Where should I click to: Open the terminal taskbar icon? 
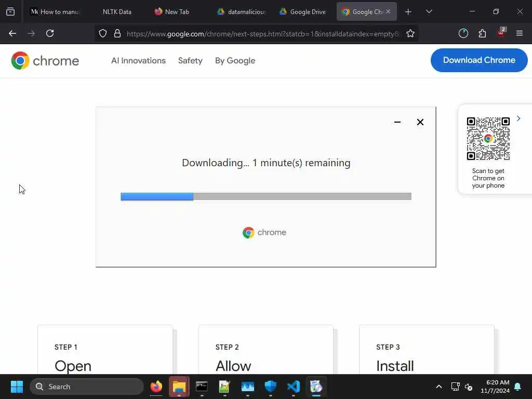pos(202,387)
